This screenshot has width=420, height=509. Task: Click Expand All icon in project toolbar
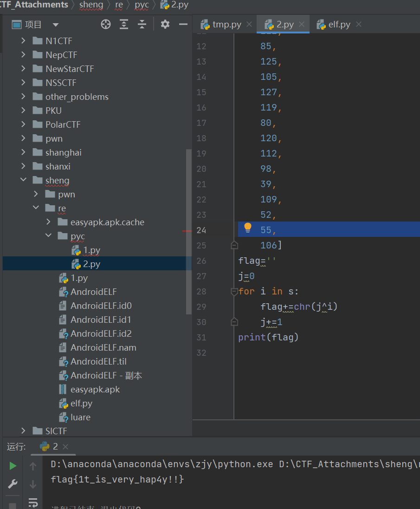coord(124,25)
